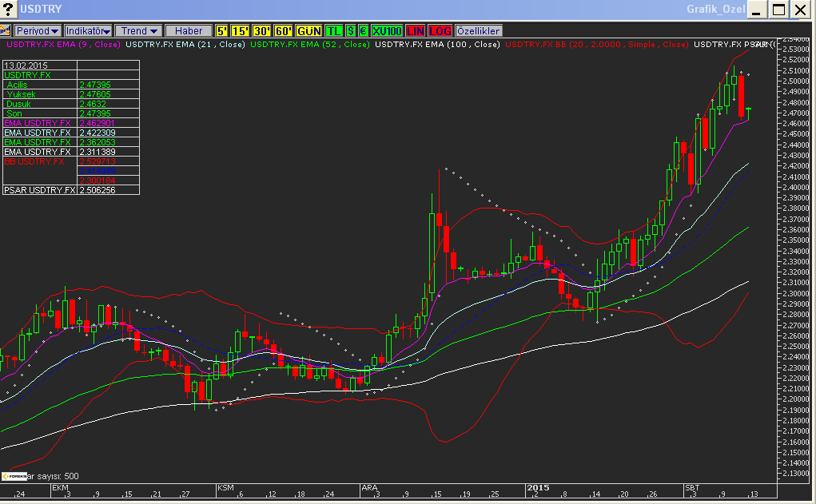816x504 pixels.
Task: Toggle euro-based price display
Action: coord(363,30)
